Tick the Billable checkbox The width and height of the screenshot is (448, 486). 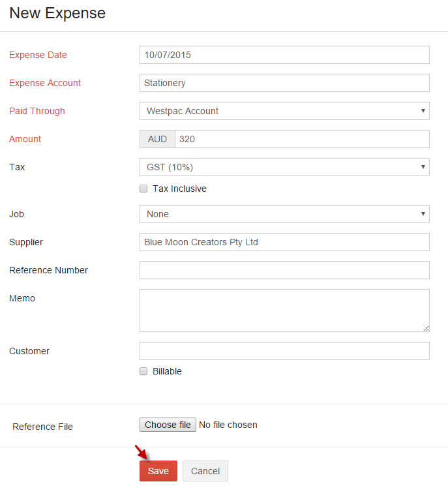143,371
